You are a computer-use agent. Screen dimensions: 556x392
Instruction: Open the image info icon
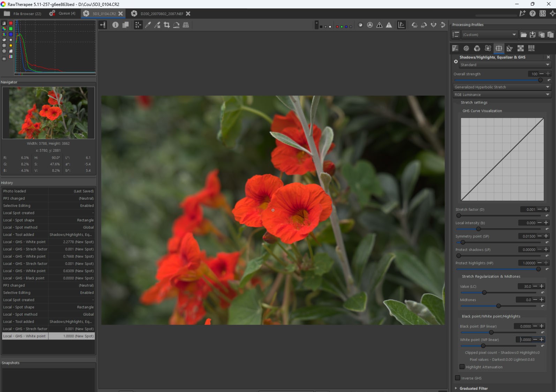(115, 25)
